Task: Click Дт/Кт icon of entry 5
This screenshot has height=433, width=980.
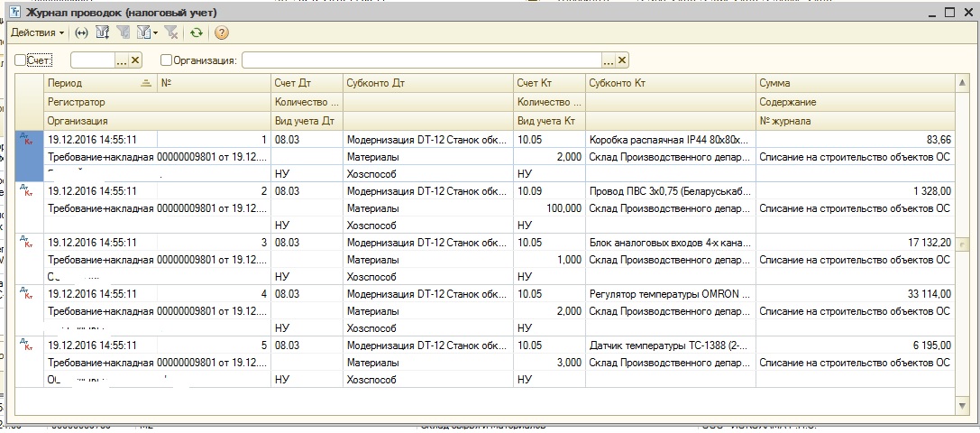Action: point(28,345)
